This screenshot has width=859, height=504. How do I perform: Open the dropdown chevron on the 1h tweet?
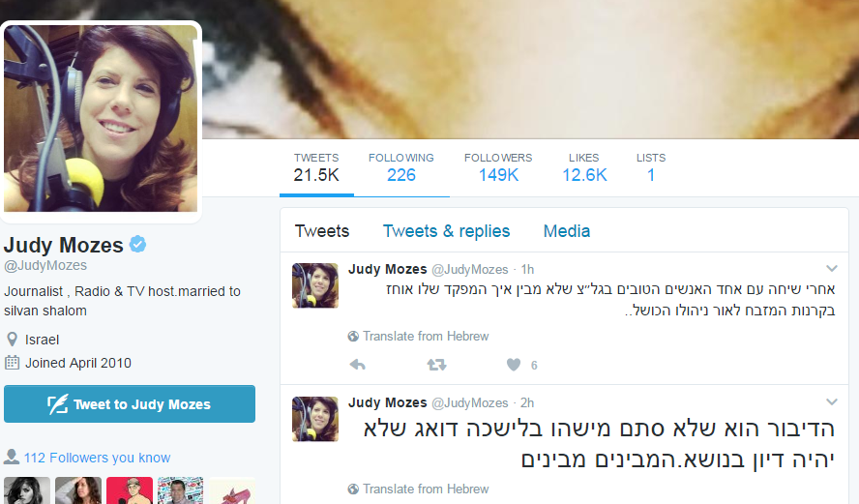coord(832,268)
